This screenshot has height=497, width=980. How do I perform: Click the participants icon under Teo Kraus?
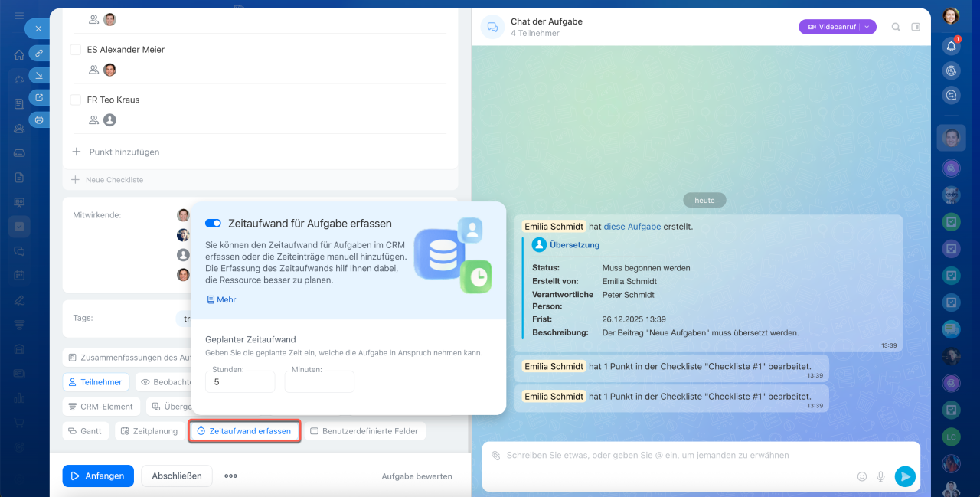point(93,120)
